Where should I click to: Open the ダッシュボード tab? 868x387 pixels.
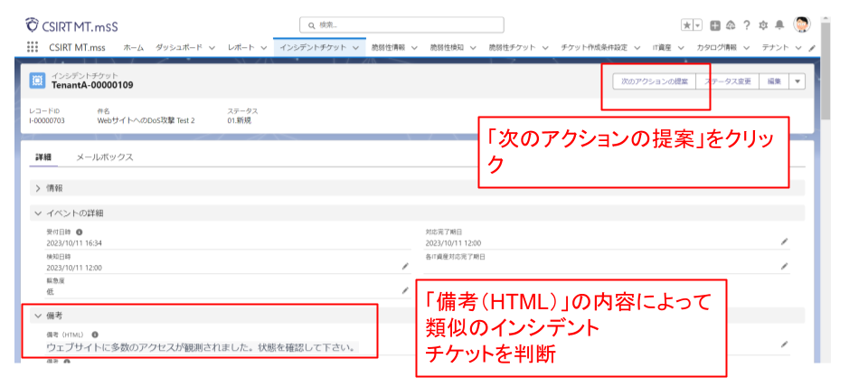[179, 48]
